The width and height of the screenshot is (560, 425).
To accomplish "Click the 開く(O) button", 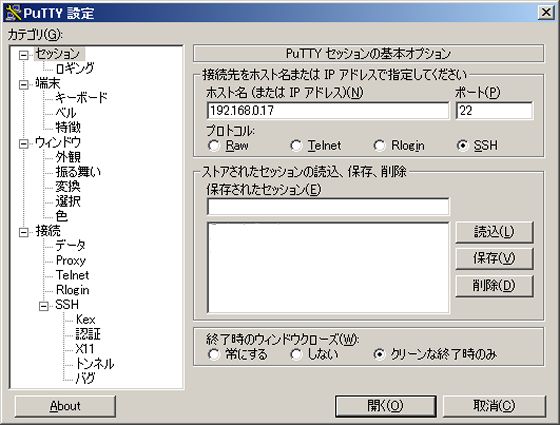I will tap(385, 406).
